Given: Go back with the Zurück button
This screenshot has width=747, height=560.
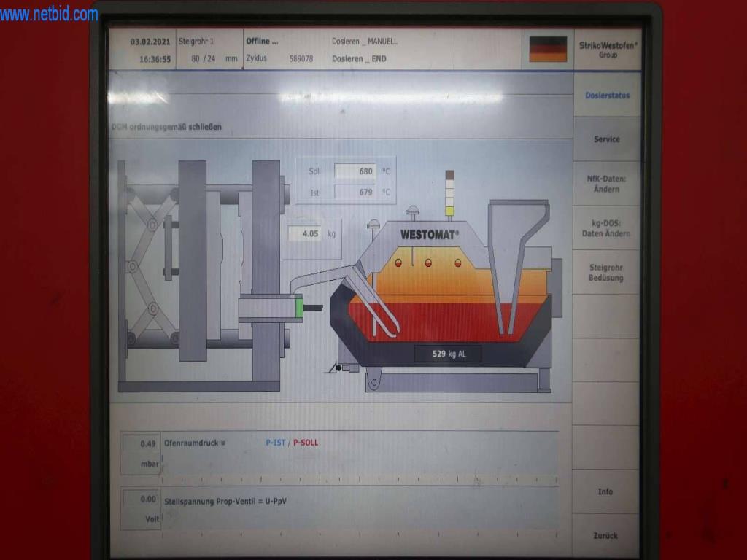Looking at the screenshot, I should (x=605, y=535).
